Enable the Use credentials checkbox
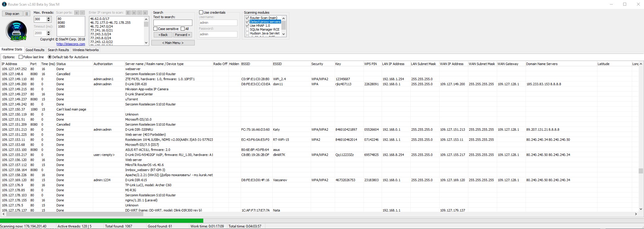 [201, 12]
